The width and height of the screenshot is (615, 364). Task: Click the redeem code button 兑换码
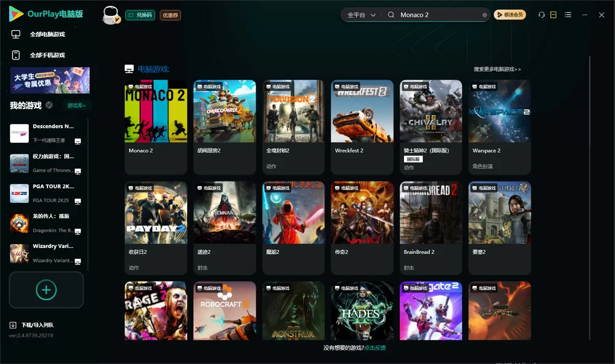pos(140,15)
